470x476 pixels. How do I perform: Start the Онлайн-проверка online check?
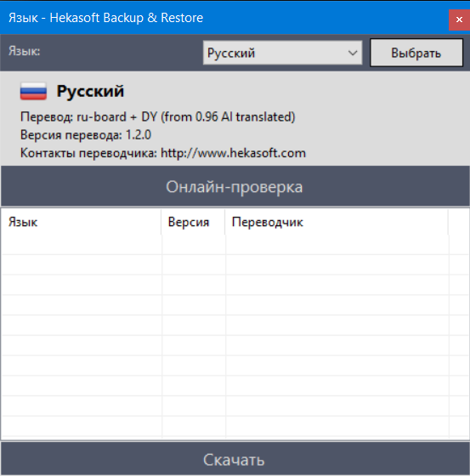[235, 186]
